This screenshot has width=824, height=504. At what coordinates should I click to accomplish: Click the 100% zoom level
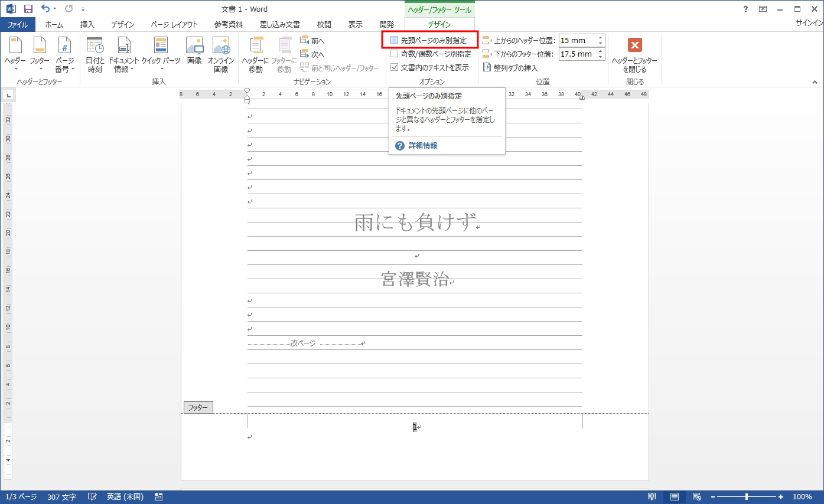click(802, 497)
